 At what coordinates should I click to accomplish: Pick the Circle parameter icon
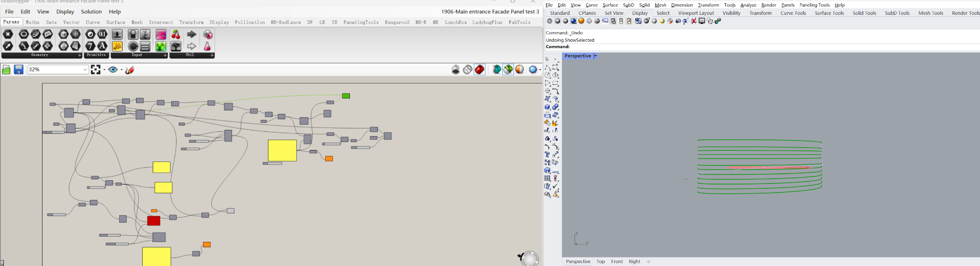(24, 34)
